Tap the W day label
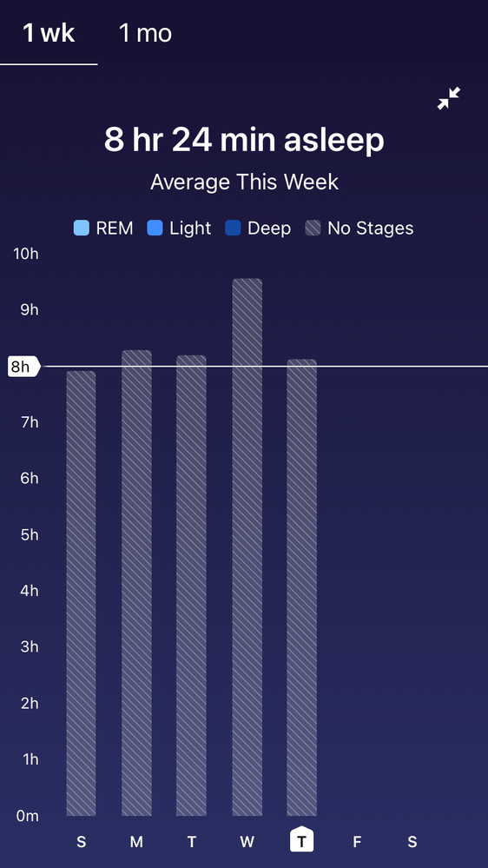The image size is (488, 868). click(x=247, y=843)
